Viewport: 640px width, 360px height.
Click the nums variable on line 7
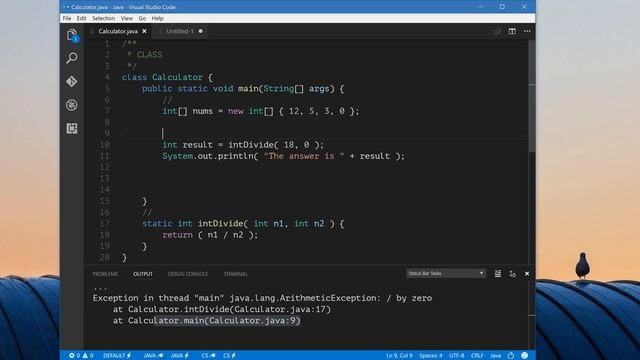pyautogui.click(x=202, y=111)
